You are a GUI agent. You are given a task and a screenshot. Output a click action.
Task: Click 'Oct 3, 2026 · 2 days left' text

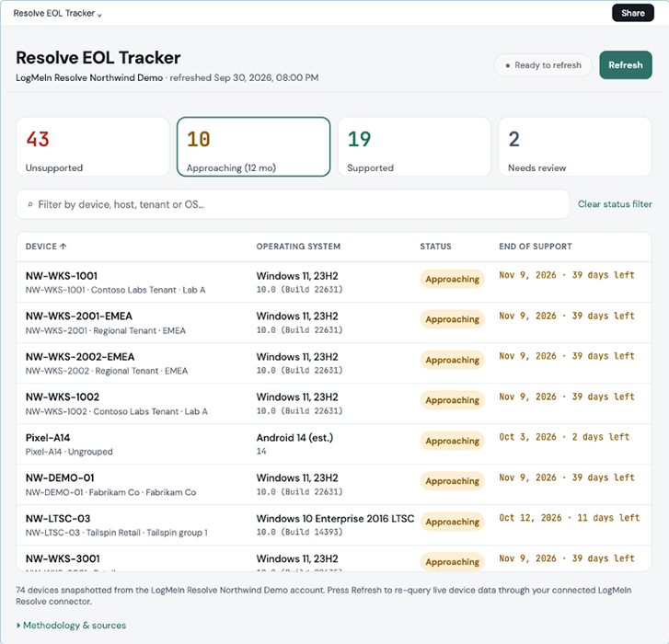click(564, 437)
